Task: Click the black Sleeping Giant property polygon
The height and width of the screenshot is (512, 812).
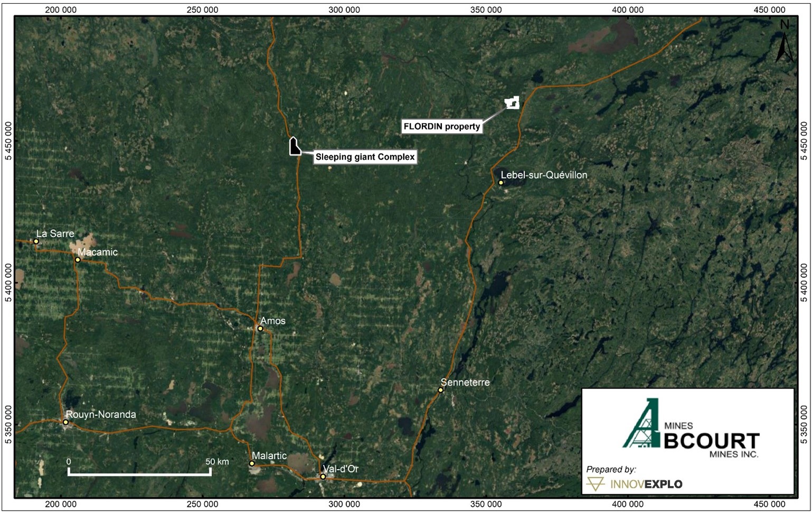Action: (294, 146)
